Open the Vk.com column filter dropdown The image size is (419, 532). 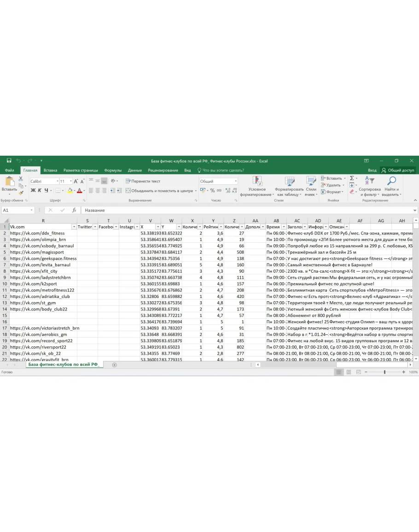(x=74, y=227)
